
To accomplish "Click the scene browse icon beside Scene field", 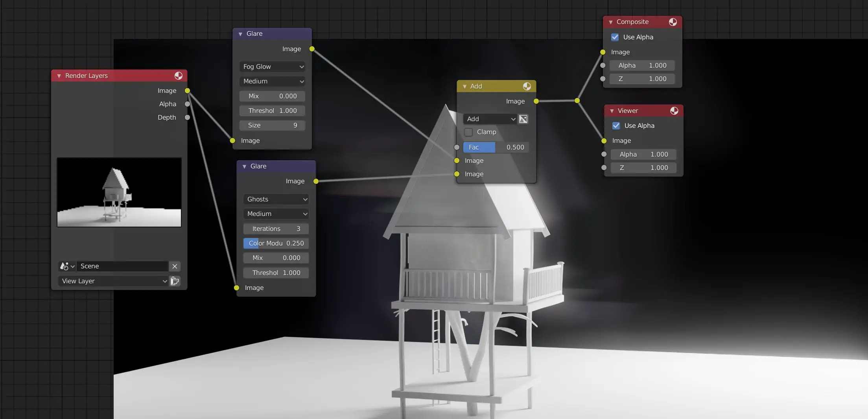I will click(x=66, y=266).
